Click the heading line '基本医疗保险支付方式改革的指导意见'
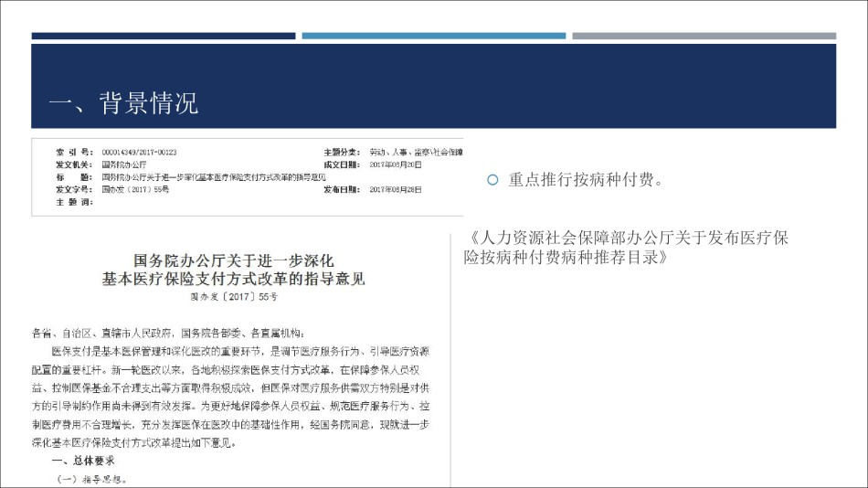 pyautogui.click(x=234, y=279)
